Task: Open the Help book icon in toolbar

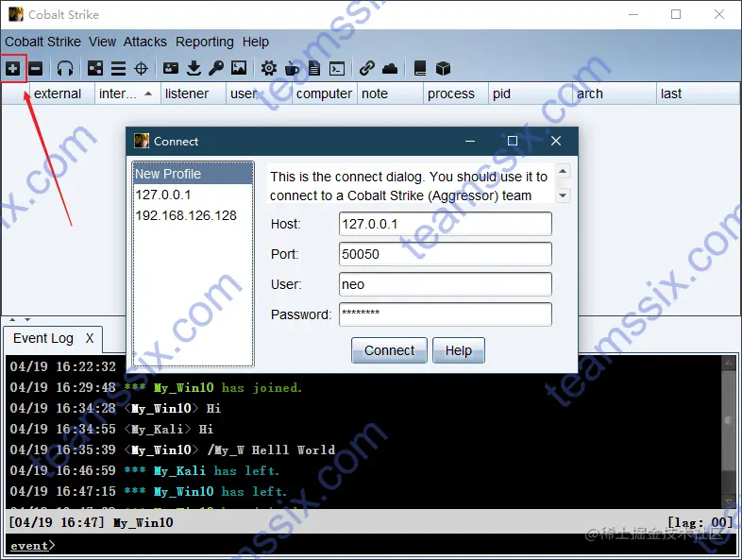Action: [420, 69]
